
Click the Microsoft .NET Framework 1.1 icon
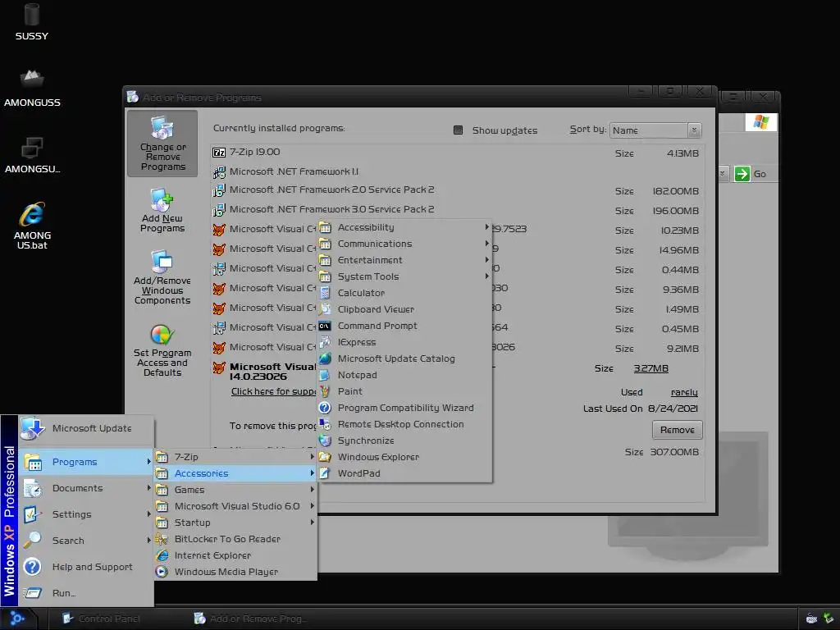point(219,172)
